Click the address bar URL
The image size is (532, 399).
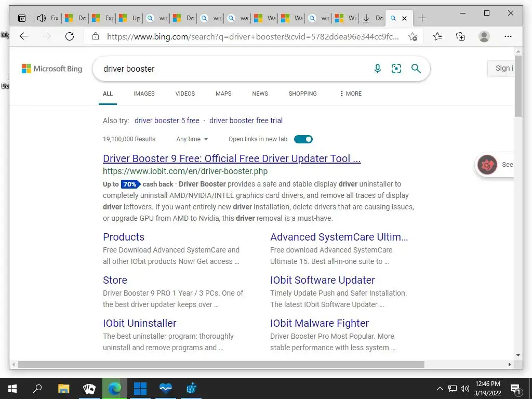tap(253, 37)
